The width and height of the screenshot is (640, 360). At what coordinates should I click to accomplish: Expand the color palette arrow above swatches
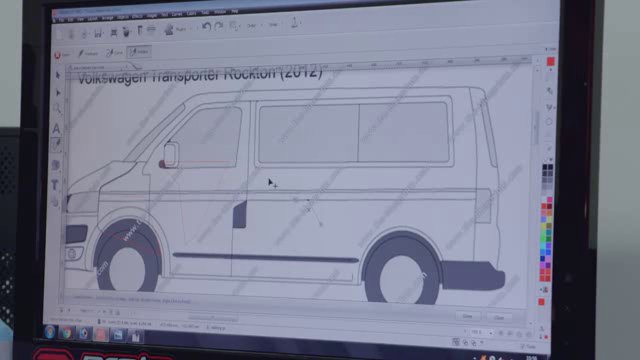pyautogui.click(x=550, y=160)
